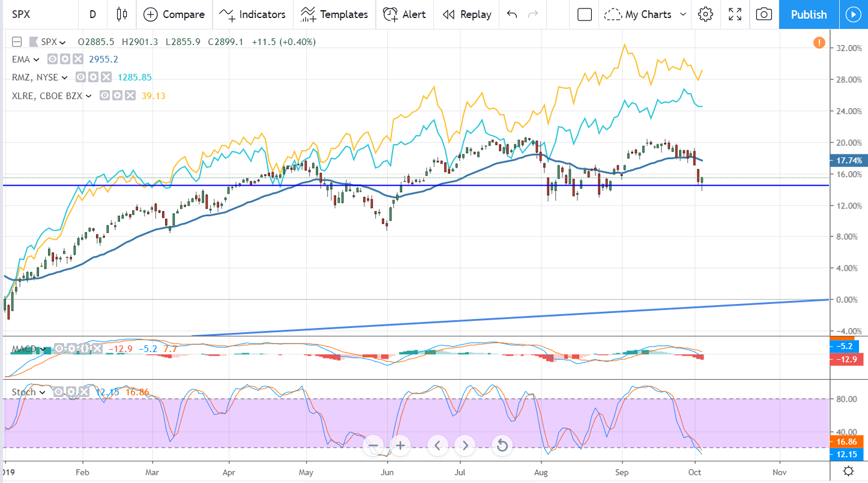
Task: Start bar Replay mode
Action: 466,14
